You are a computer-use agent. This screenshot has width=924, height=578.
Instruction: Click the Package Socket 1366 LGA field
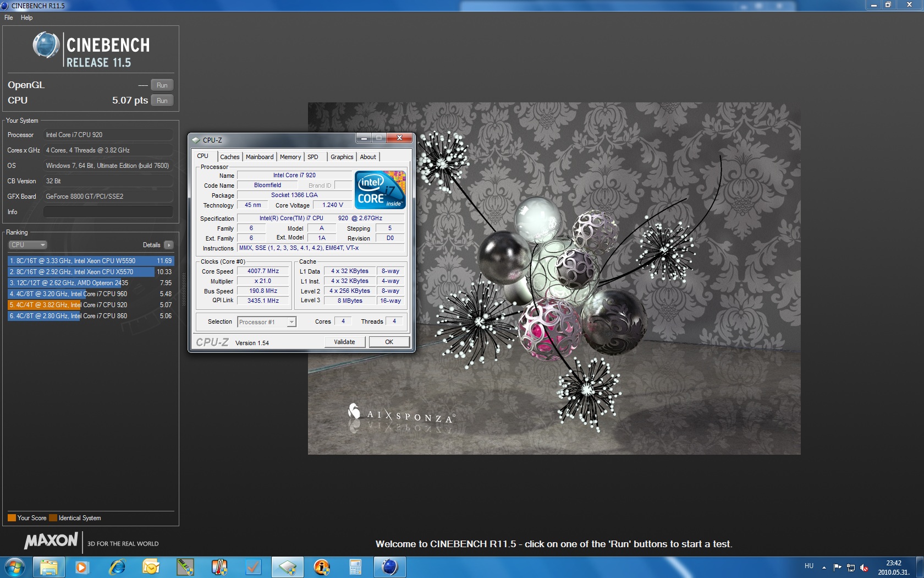pos(294,195)
